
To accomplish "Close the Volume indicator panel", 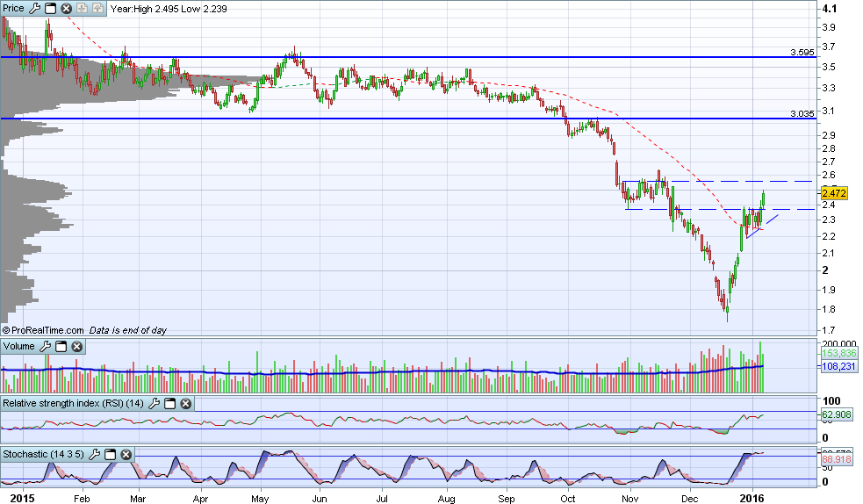I will click(77, 346).
